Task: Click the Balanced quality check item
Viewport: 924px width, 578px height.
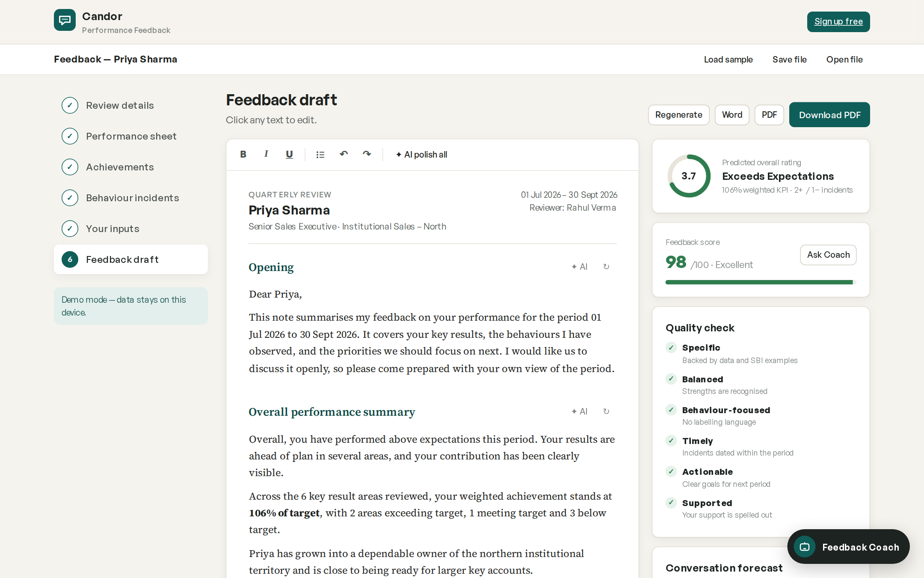Action: coord(761,385)
